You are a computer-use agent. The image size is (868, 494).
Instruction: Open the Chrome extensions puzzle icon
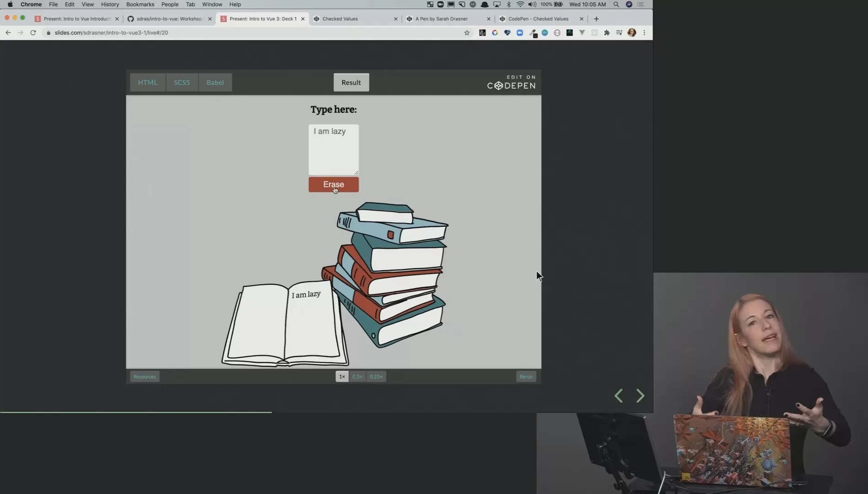(x=607, y=32)
